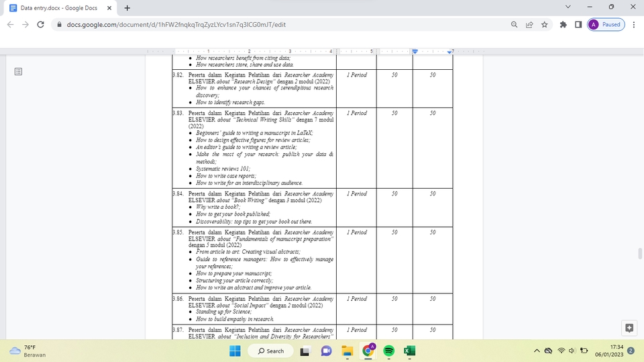The width and height of the screenshot is (644, 362).
Task: Click the volume speaker icon
Action: click(x=572, y=351)
